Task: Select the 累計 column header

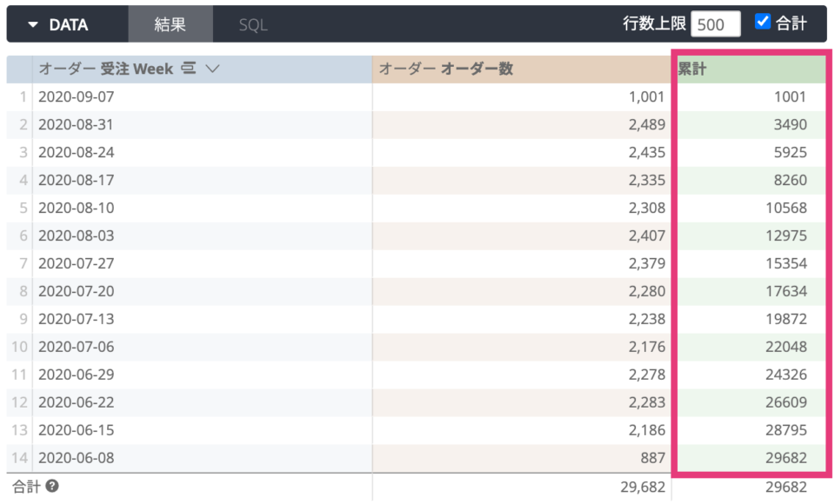Action: (x=751, y=70)
